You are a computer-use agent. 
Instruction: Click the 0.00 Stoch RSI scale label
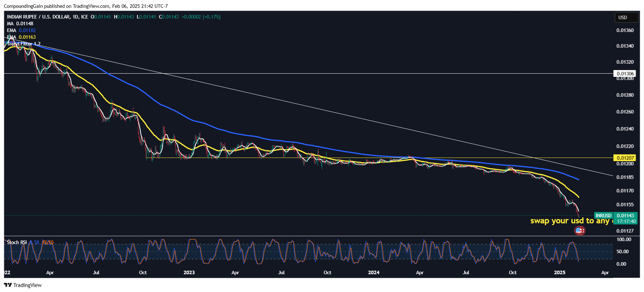tap(621, 264)
